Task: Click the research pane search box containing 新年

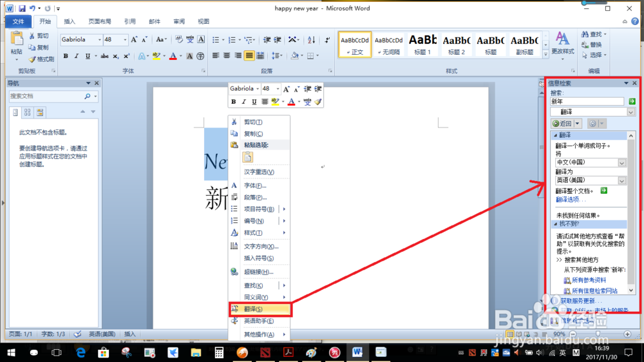Action: [x=587, y=101]
